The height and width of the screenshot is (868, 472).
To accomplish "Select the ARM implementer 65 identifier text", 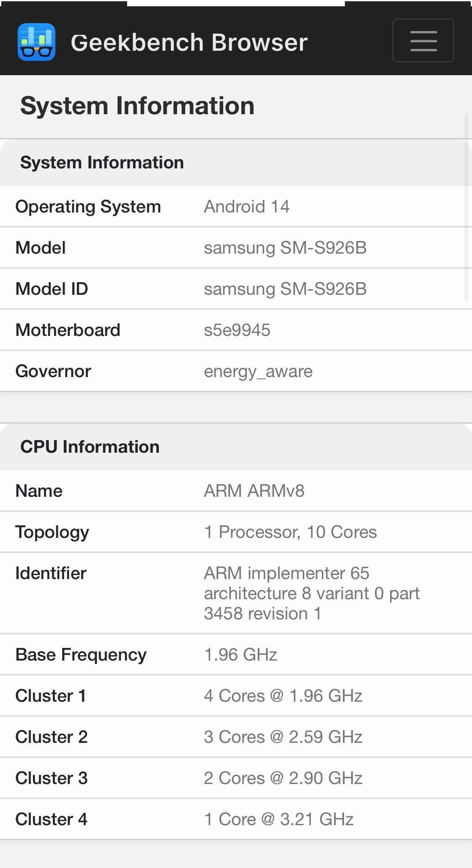I will click(x=312, y=593).
